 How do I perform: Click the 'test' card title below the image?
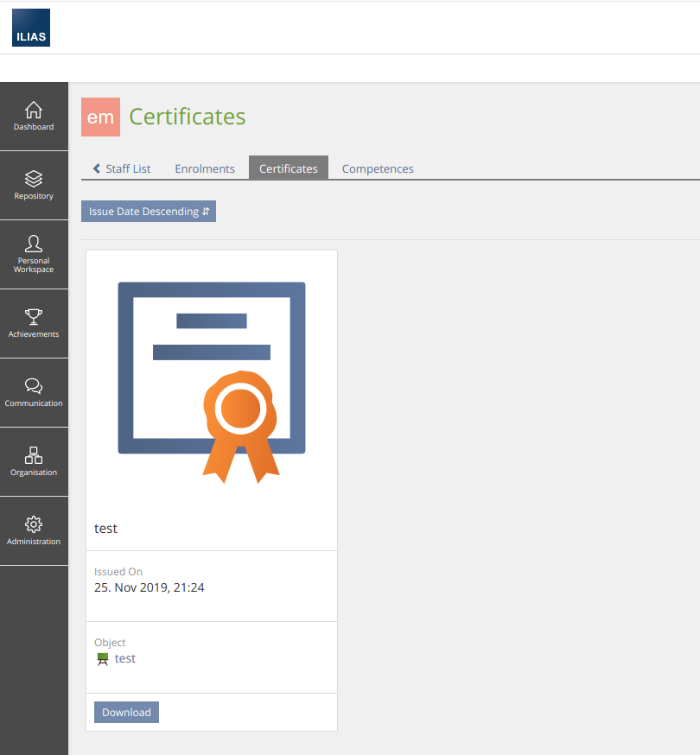point(106,528)
